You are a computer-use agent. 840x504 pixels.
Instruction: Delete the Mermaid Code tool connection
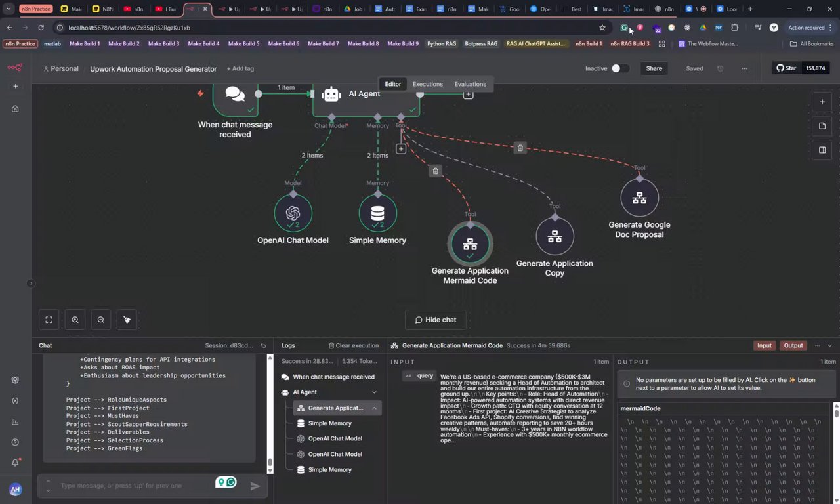tap(435, 171)
